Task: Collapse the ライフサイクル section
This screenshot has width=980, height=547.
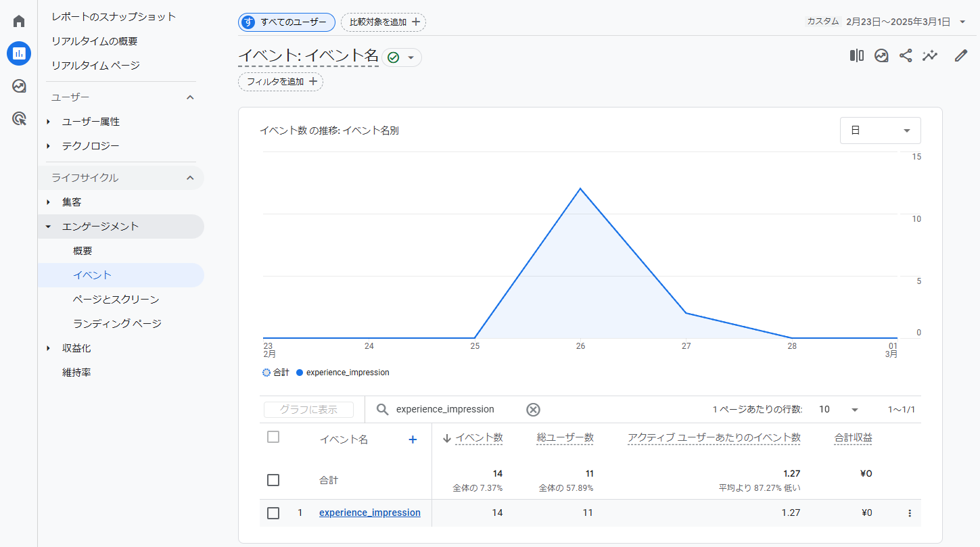Action: tap(190, 178)
